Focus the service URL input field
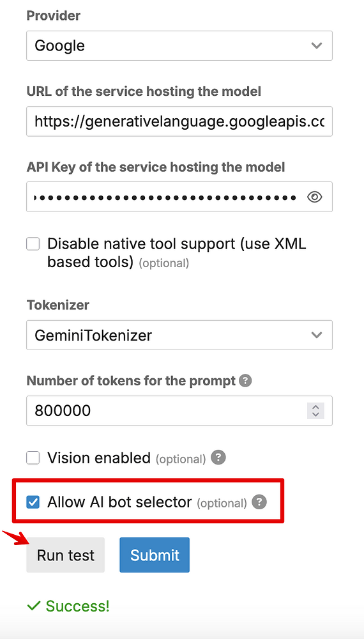 tap(179, 121)
